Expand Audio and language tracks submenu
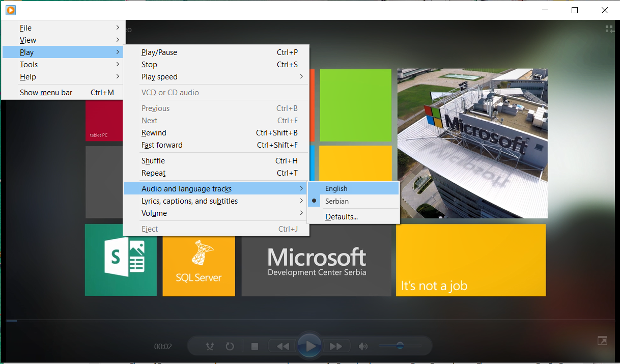 point(216,189)
